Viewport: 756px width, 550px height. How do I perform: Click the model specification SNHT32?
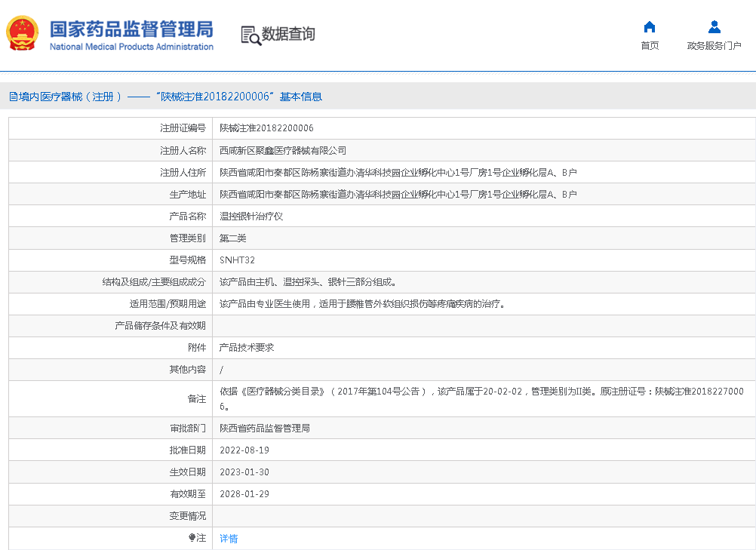click(237, 260)
